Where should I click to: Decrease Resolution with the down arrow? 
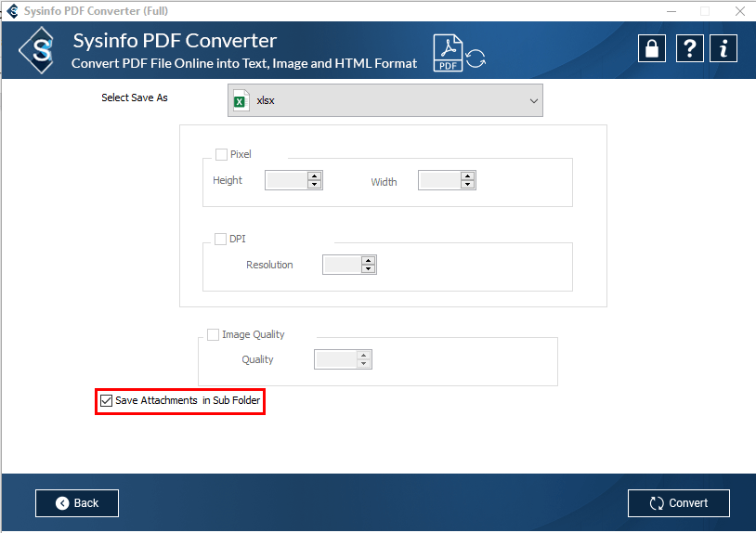click(x=369, y=268)
